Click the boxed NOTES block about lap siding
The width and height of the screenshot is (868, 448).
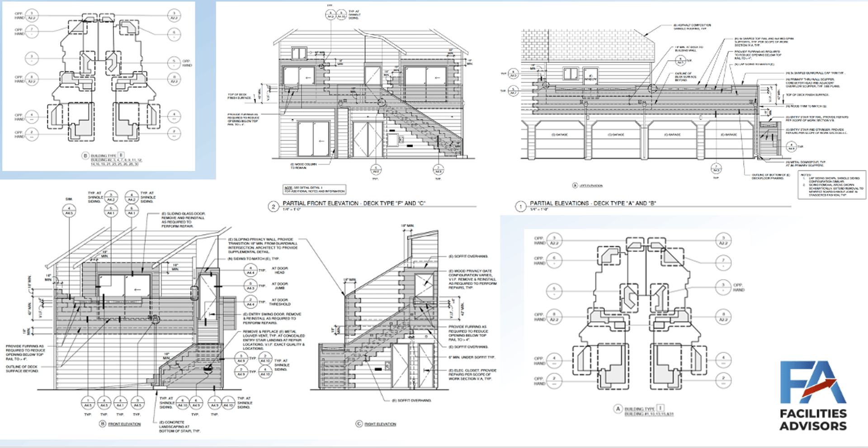[832, 184]
